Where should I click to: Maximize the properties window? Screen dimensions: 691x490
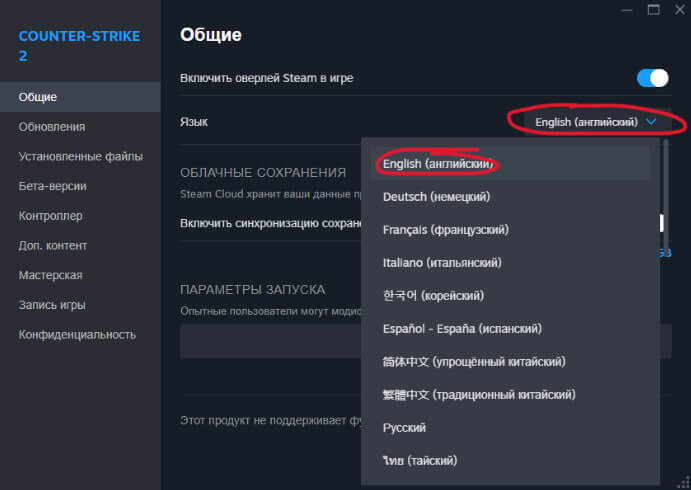pos(653,9)
